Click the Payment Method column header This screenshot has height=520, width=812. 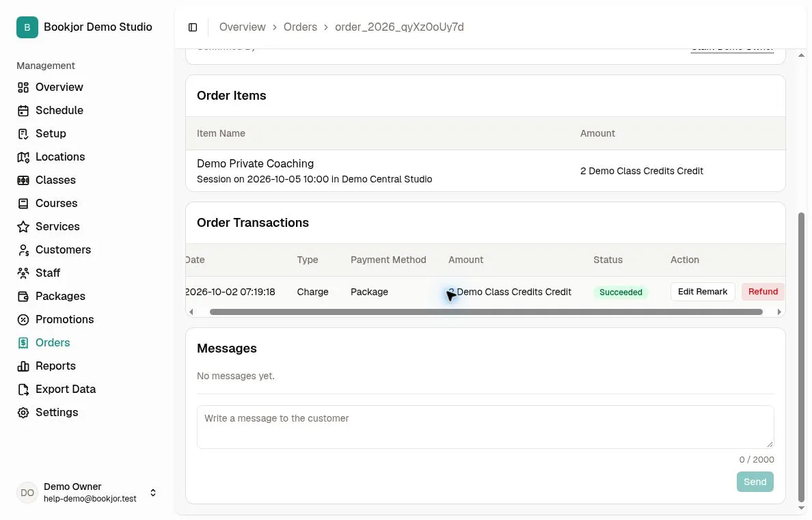click(x=388, y=260)
